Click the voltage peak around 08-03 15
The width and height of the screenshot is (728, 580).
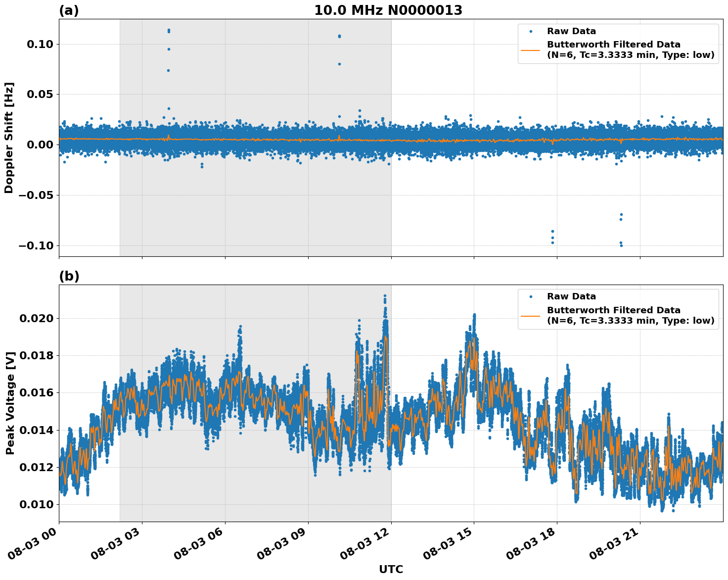pyautogui.click(x=474, y=314)
